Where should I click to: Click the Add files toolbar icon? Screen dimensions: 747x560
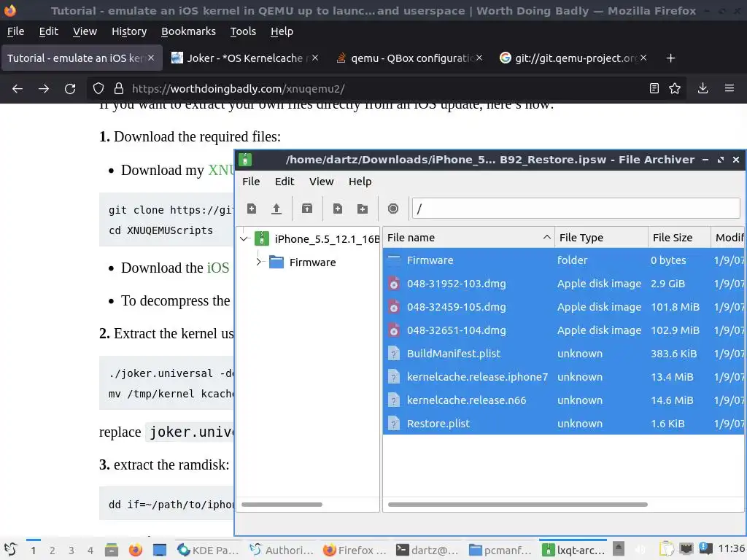coord(338,209)
